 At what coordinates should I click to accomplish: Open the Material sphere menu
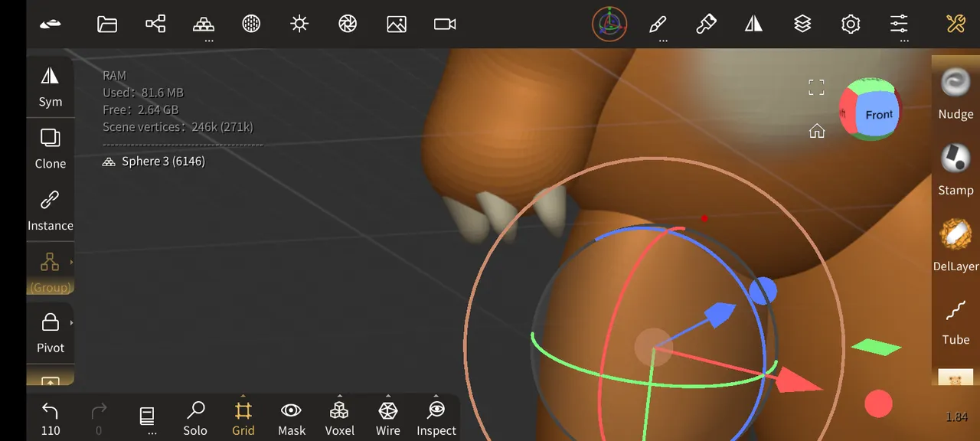251,24
